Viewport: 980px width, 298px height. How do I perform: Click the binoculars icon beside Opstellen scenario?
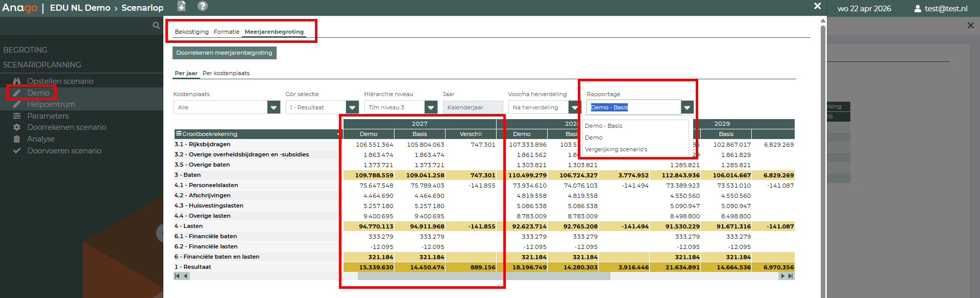[17, 81]
